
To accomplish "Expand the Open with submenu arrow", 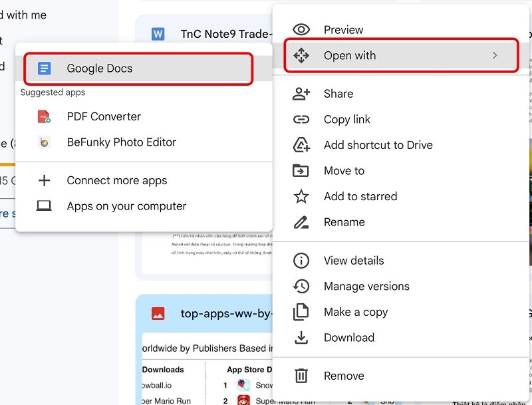I will pyautogui.click(x=495, y=56).
